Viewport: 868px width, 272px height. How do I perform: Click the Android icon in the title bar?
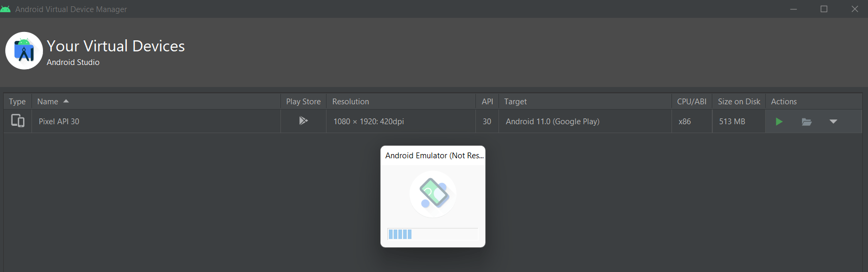pos(6,9)
